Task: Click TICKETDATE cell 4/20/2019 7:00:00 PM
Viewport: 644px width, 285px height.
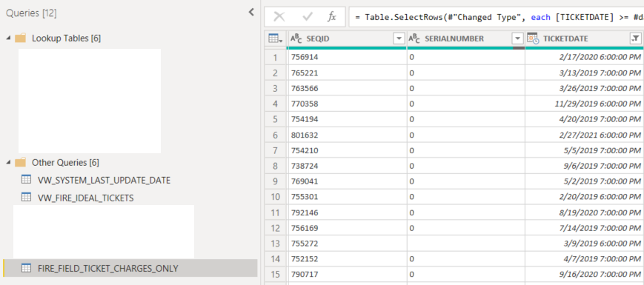Action: 585,119
